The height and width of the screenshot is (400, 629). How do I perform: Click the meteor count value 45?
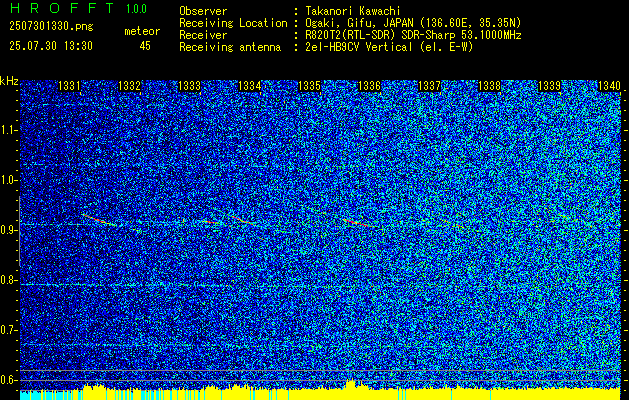coord(145,46)
